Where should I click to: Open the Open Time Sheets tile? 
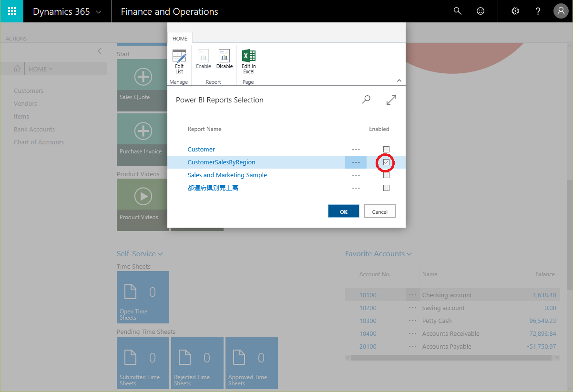[x=143, y=297]
